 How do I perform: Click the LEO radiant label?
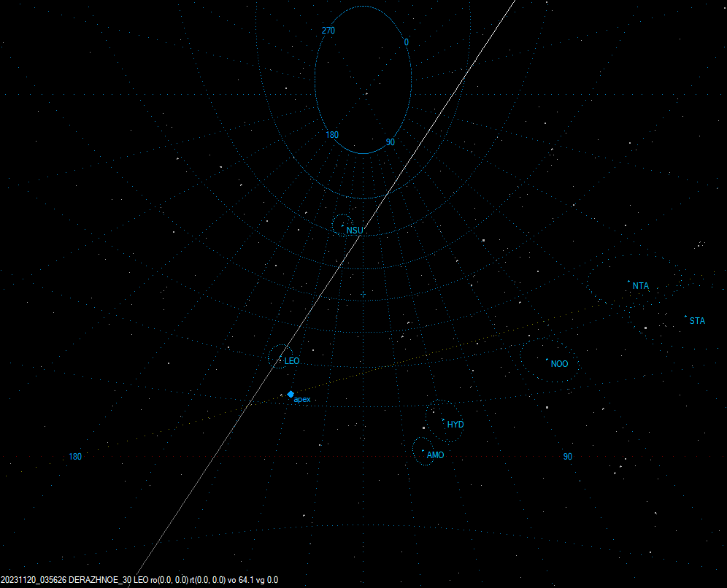click(292, 361)
